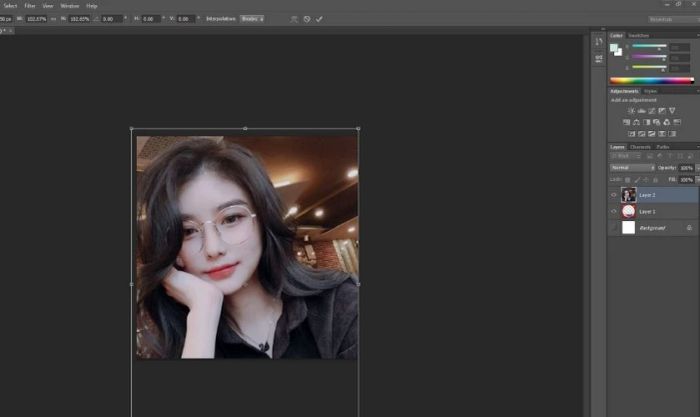Open the Layers panel flyout menu
Screen dimensions: 700x417
pos(698,147)
